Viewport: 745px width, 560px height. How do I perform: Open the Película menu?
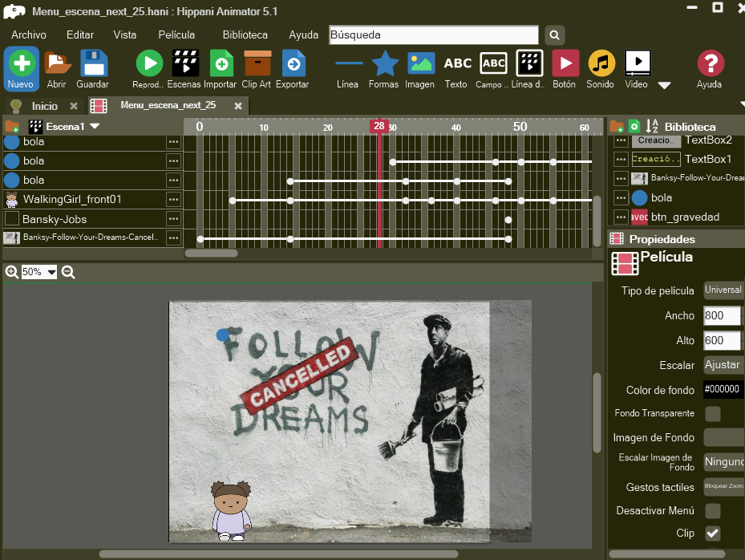176,35
